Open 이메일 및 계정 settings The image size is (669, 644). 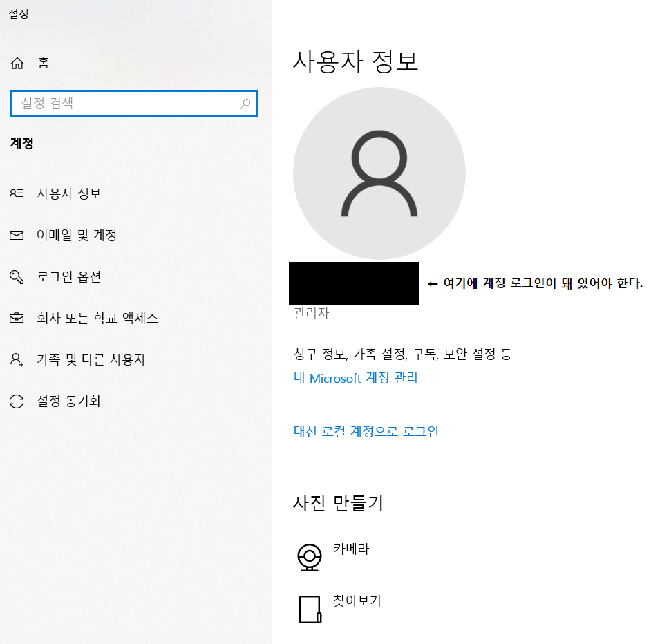click(x=77, y=235)
